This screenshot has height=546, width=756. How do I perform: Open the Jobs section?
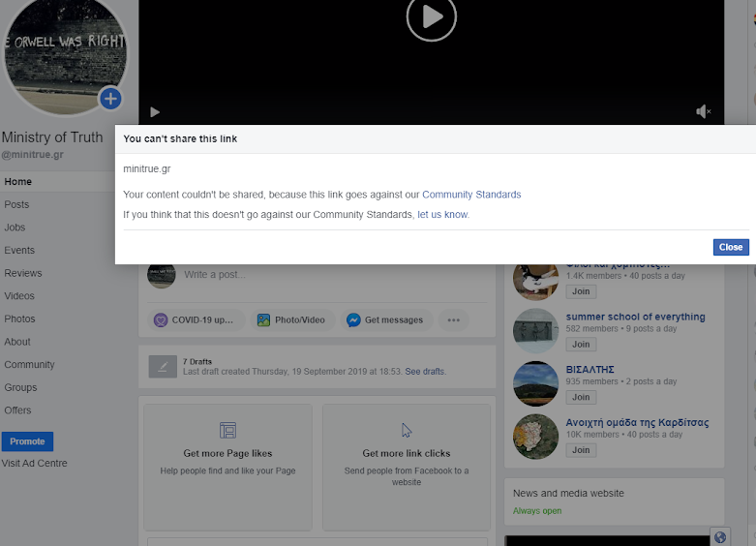click(15, 227)
